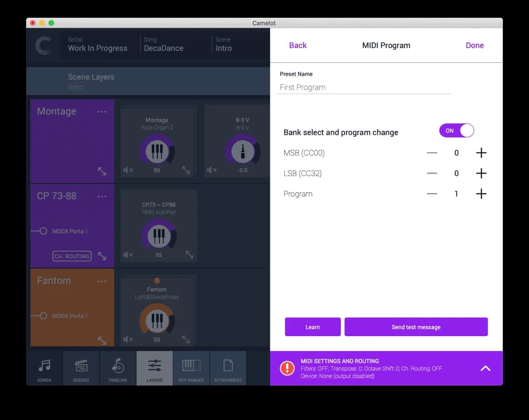The image size is (529, 420).
Task: Turn off Bank select and program change
Action: pos(456,131)
